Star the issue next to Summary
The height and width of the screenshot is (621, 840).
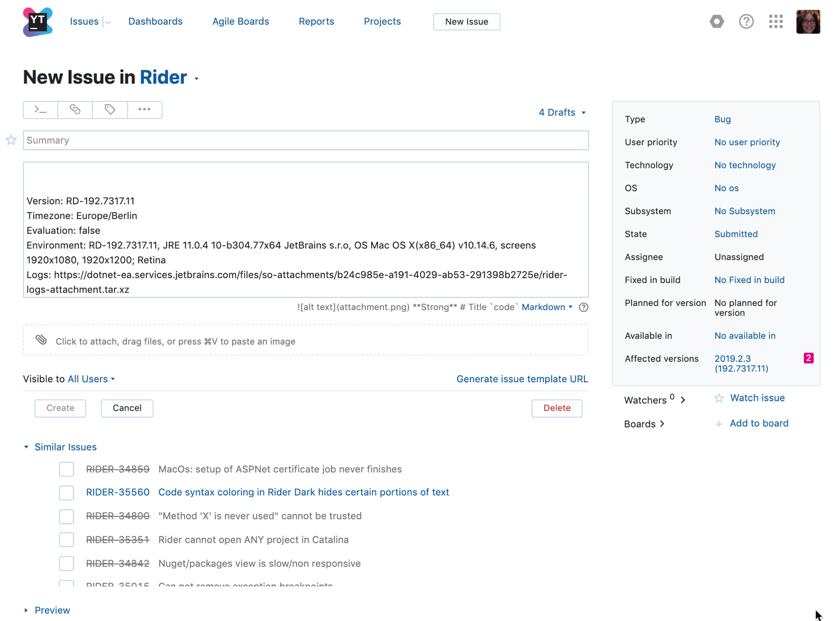click(11, 140)
